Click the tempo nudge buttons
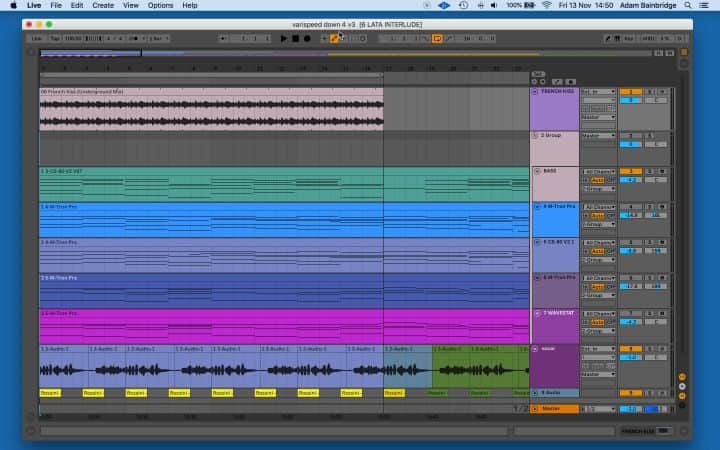The image size is (720, 450). (x=94, y=39)
